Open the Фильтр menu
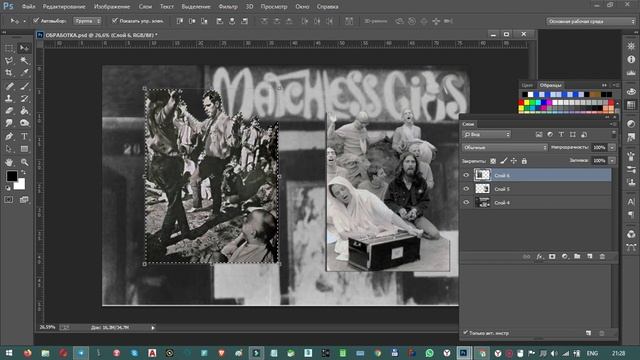The image size is (640, 360). point(228,7)
